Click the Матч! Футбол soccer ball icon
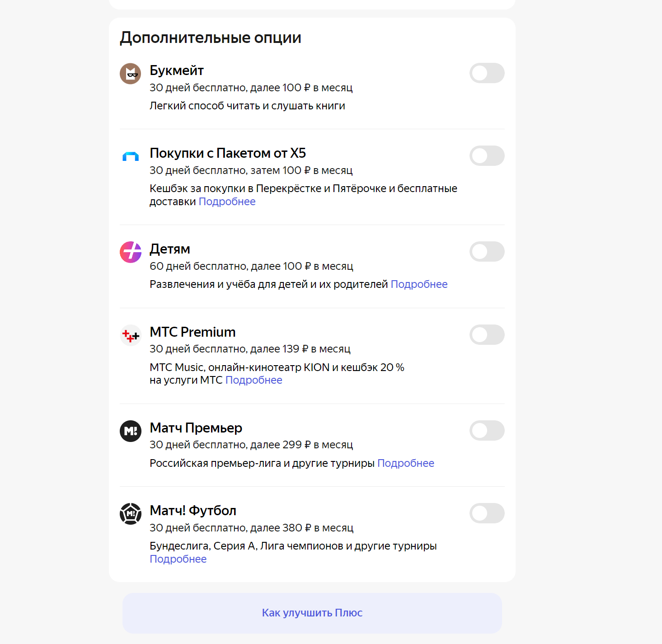The image size is (662, 644). (x=131, y=514)
